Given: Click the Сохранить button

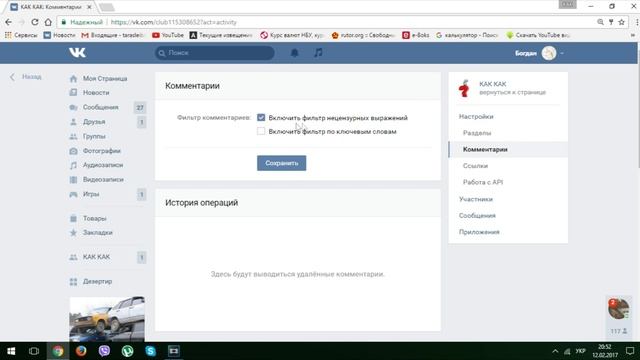Looking at the screenshot, I should pyautogui.click(x=282, y=163).
